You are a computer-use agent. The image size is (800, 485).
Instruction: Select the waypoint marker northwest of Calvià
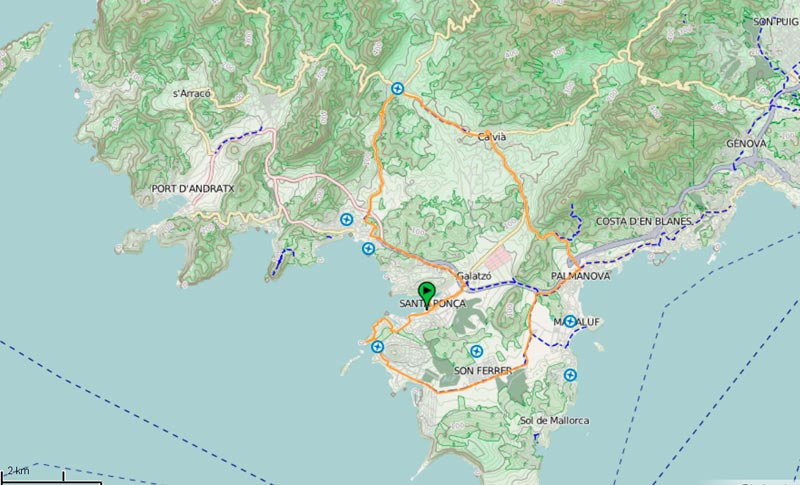pos(397,89)
